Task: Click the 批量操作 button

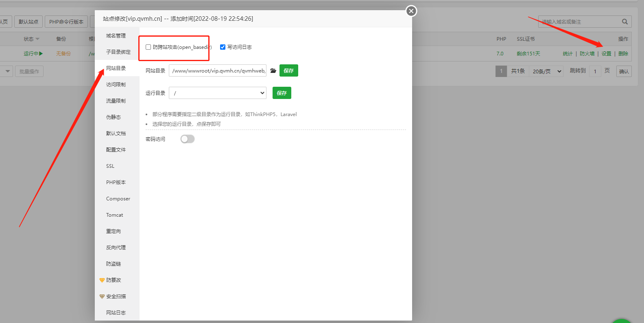Action: coord(29,71)
